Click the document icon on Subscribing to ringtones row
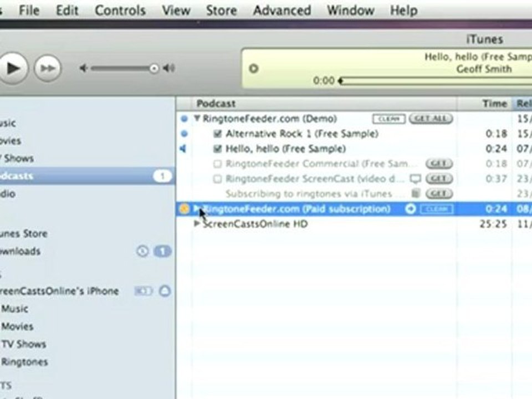Screen dimensions: 532x399 click(x=415, y=193)
